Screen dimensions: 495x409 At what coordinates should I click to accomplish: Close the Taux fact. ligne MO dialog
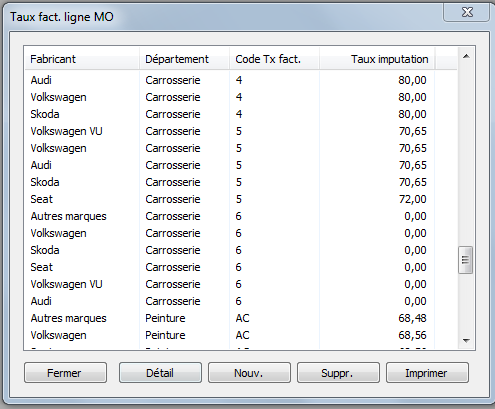pos(467,13)
